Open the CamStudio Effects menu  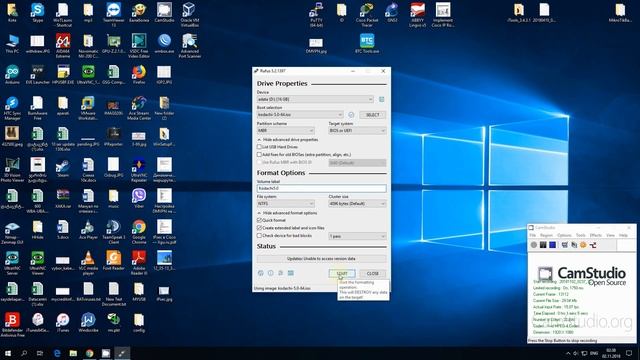596,236
